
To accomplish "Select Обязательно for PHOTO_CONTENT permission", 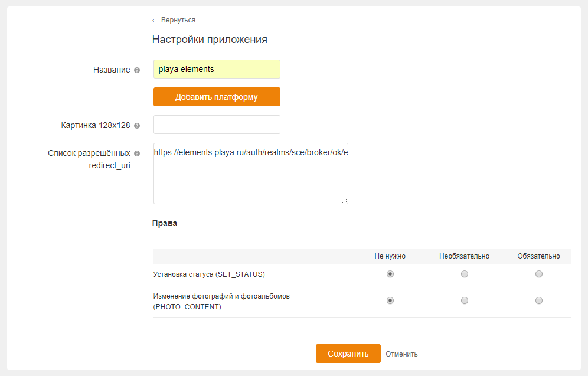I will pos(539,300).
